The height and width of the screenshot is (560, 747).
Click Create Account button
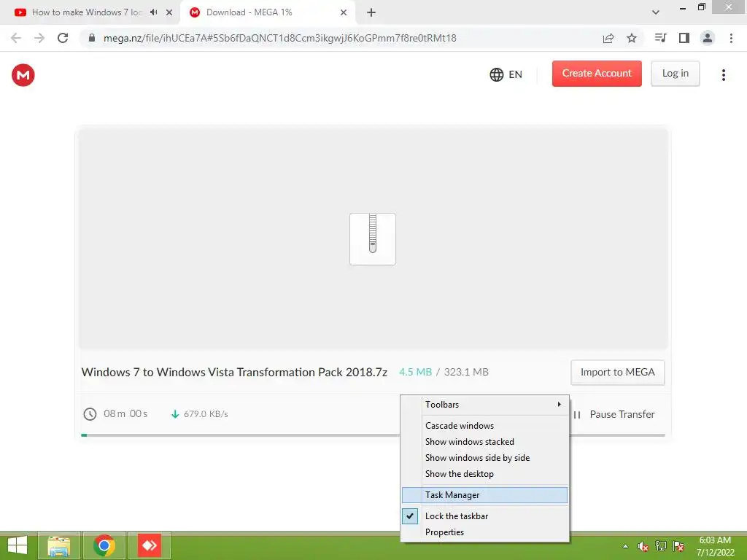(x=597, y=74)
